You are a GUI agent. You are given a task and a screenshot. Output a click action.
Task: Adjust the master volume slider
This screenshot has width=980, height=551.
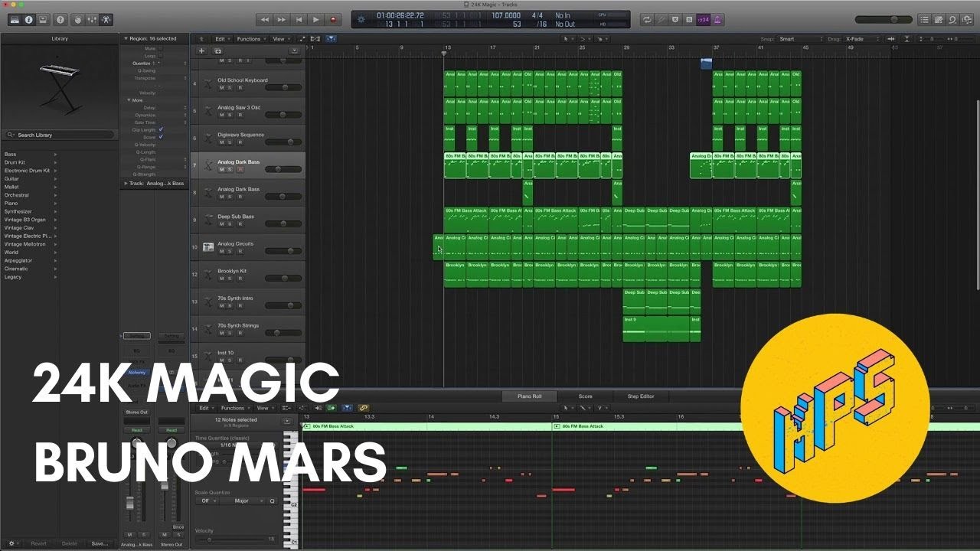coord(883,19)
